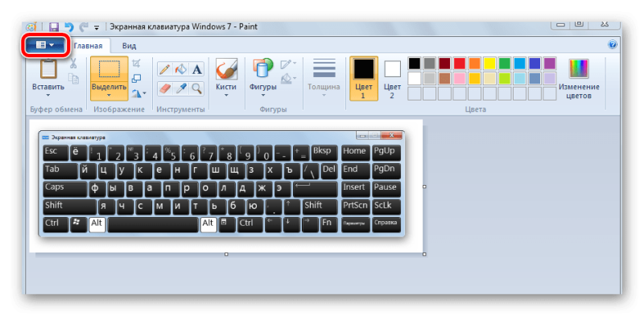Screen dimensions: 644x316
Task: Expand the Кисти brushes dropdown
Action: click(x=226, y=95)
